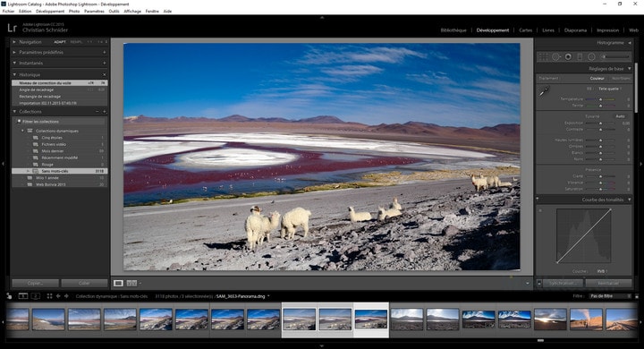The image size is (644, 349).
Task: Click the Lr application logo
Action: [x=12, y=28]
